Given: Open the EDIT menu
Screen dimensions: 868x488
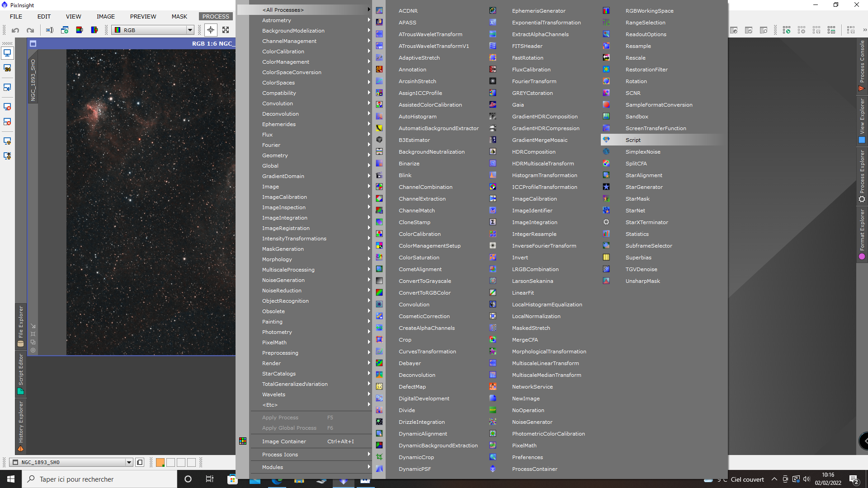Looking at the screenshot, I should (44, 17).
